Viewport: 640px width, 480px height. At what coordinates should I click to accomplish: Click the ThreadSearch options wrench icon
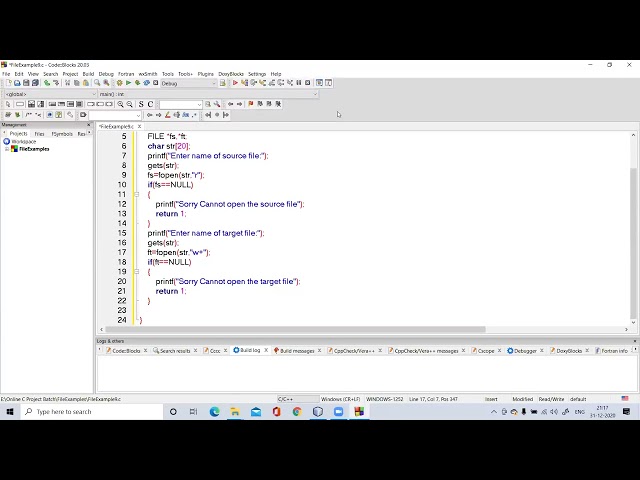[217, 104]
